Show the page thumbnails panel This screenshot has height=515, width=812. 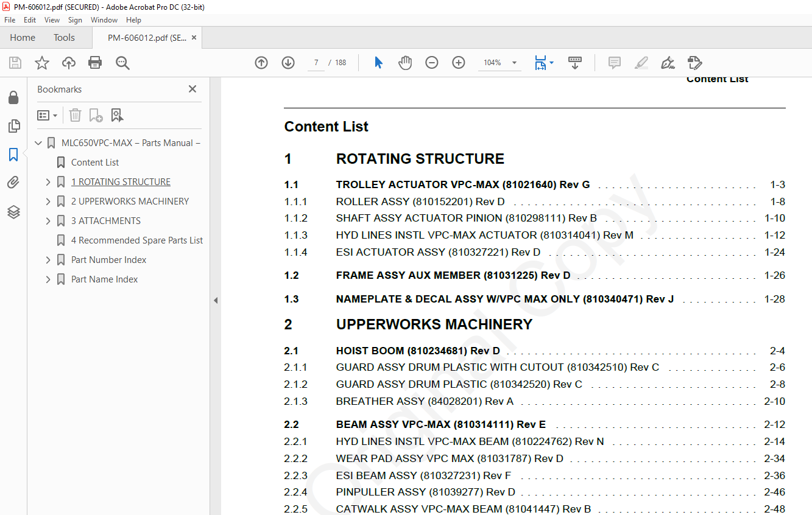[x=13, y=126]
